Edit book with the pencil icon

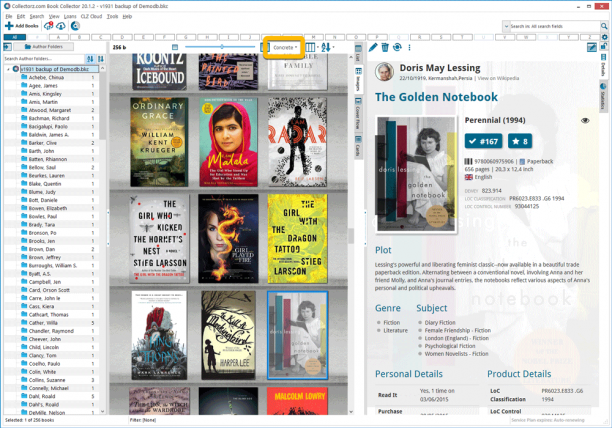(x=373, y=47)
